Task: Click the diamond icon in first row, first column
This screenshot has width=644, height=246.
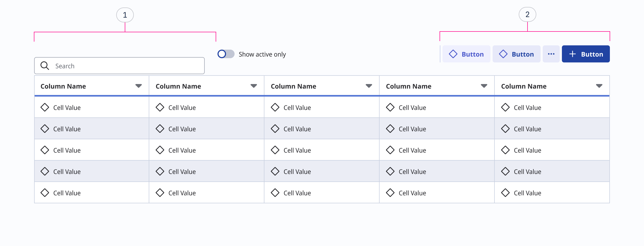Action: (45, 108)
